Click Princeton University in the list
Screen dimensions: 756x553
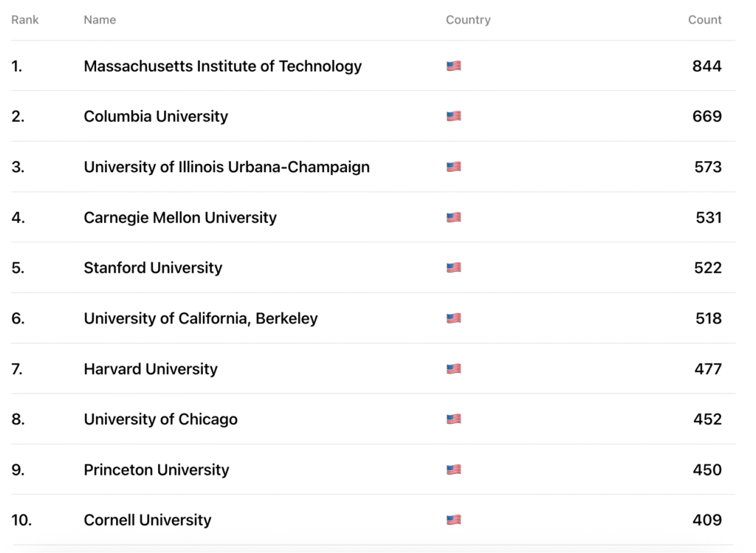pyautogui.click(x=157, y=470)
